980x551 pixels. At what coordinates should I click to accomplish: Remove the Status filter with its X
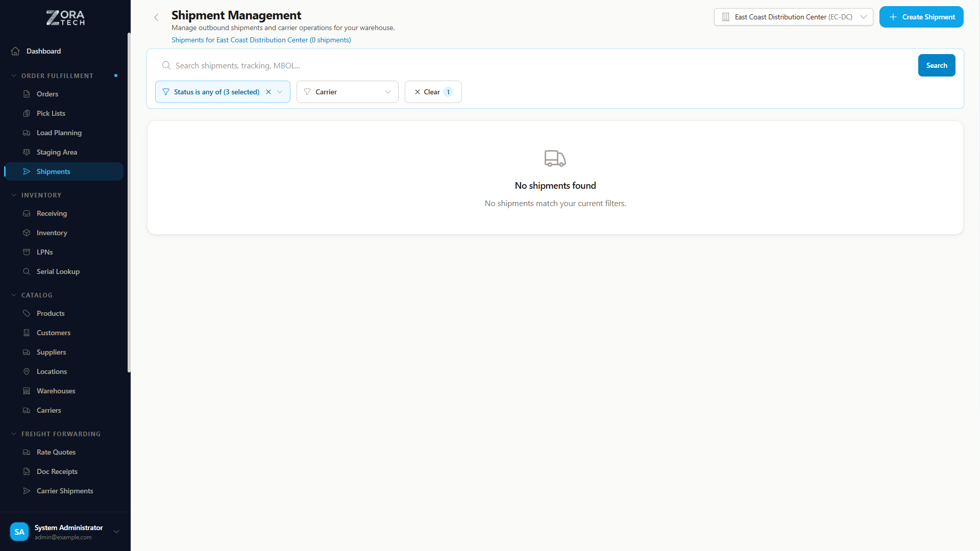coord(268,92)
